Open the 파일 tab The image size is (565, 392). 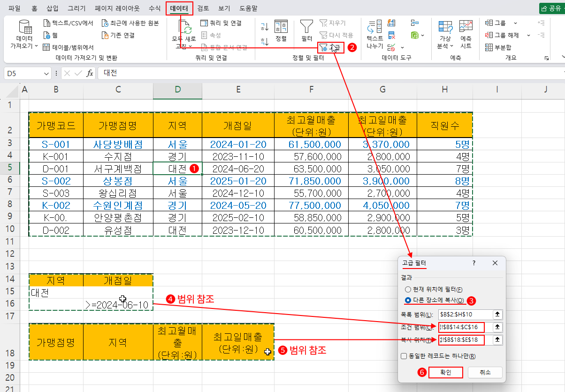[15, 8]
